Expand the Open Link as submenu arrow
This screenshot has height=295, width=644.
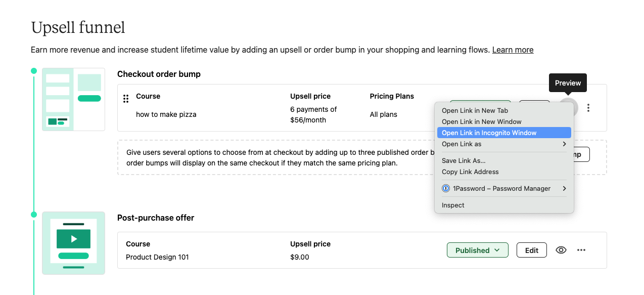[x=564, y=144]
